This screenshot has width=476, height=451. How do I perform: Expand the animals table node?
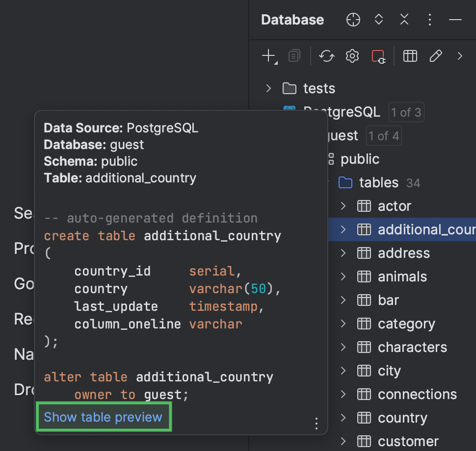343,276
